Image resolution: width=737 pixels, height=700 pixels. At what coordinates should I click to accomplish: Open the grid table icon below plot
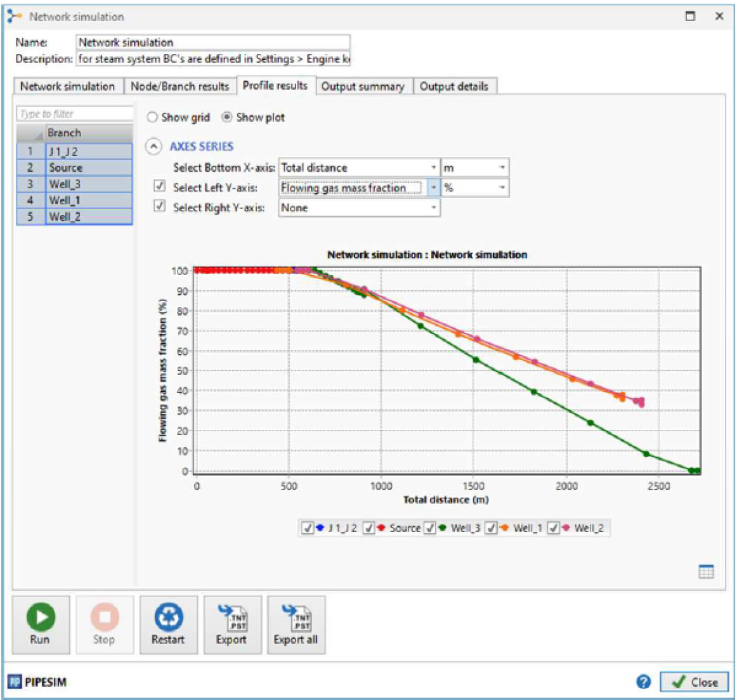click(706, 571)
